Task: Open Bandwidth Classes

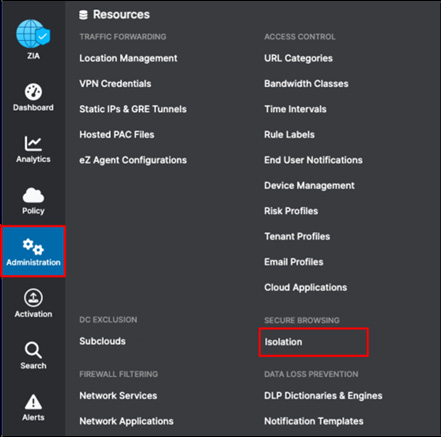Action: (x=306, y=84)
